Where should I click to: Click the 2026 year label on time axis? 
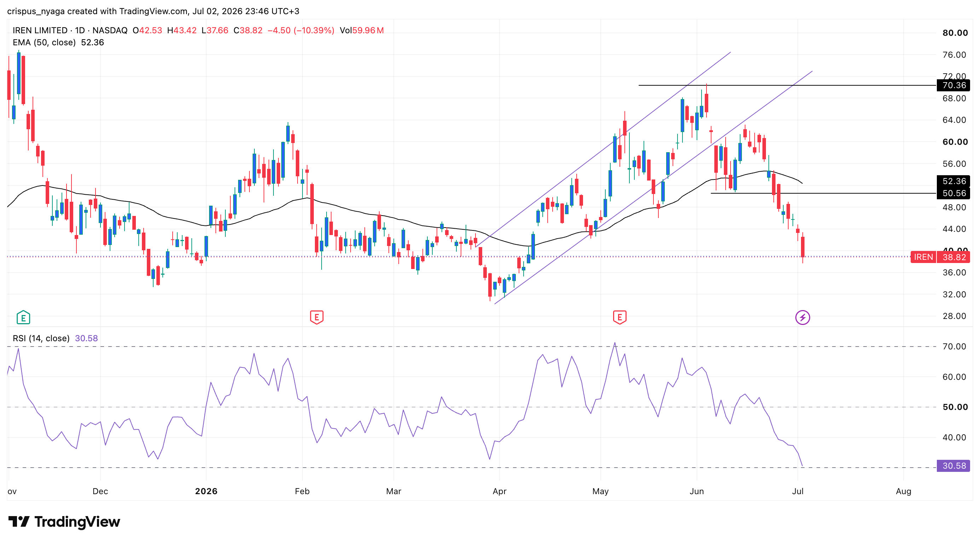click(206, 491)
